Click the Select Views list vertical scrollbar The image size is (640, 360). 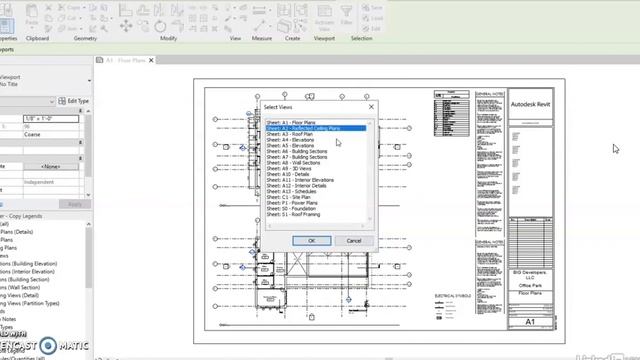370,171
